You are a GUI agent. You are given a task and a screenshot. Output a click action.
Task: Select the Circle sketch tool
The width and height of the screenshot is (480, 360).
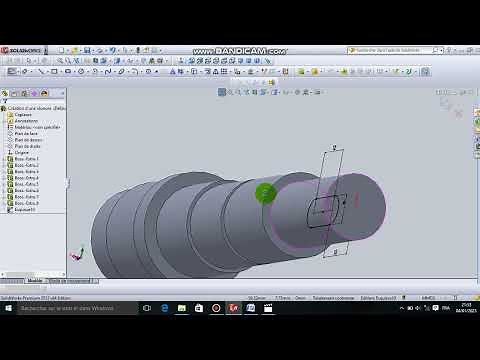81,71
